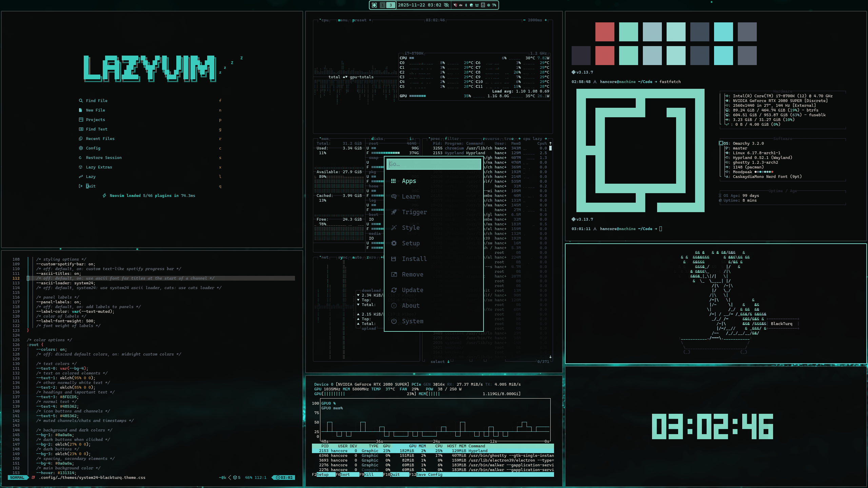This screenshot has width=868, height=488.
Task: Click down arrow at bottom of btop proc list
Action: coord(550,357)
